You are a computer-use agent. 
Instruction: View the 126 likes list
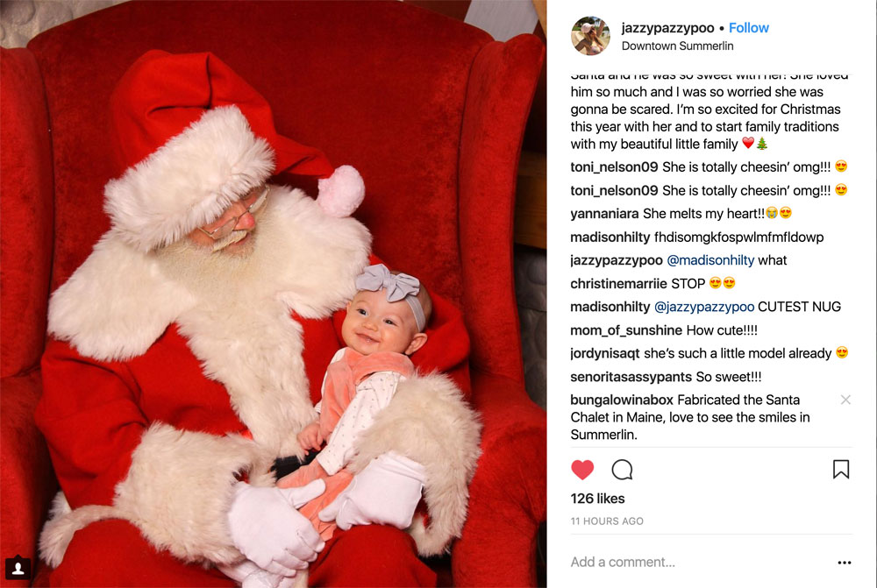click(x=597, y=499)
